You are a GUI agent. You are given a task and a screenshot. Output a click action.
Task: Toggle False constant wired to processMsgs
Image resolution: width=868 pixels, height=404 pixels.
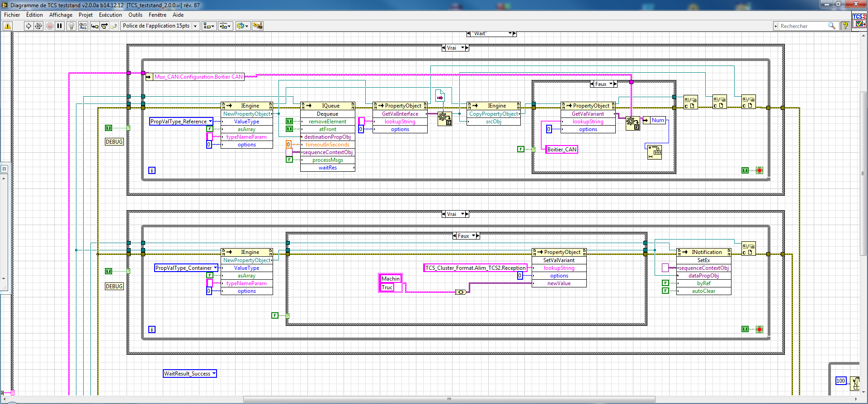289,160
